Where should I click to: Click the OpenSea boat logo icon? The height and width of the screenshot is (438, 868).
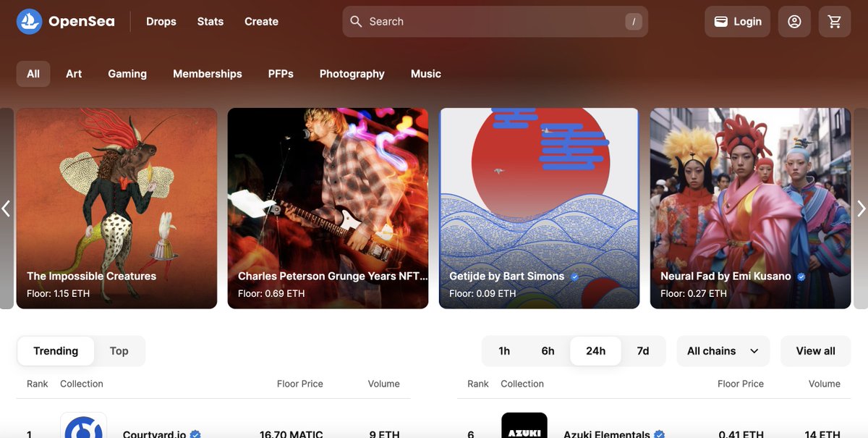(x=30, y=22)
